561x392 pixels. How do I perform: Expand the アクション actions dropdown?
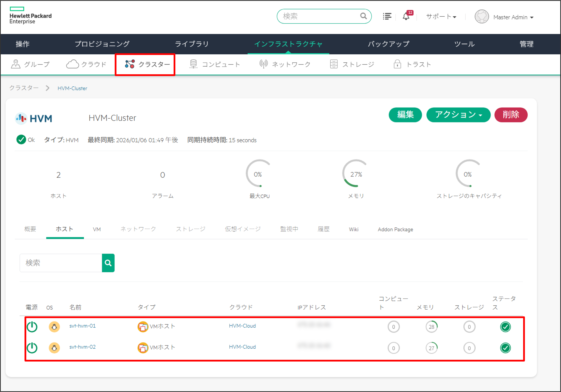pos(458,115)
